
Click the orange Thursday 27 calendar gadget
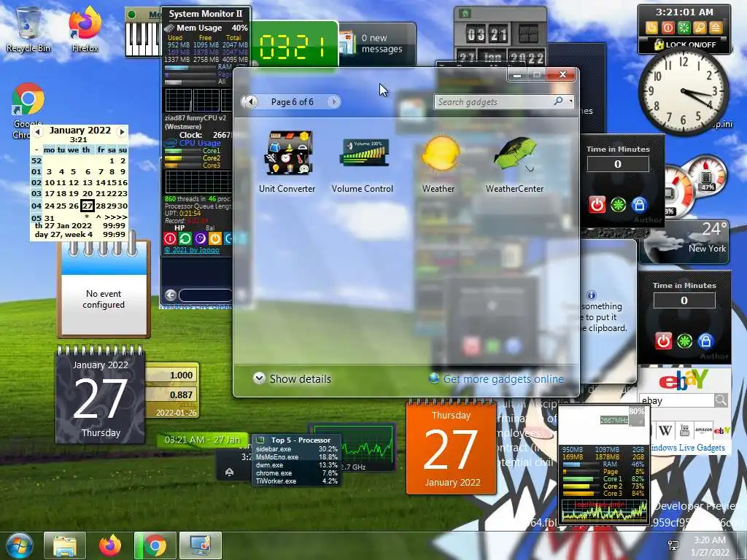pos(451,448)
